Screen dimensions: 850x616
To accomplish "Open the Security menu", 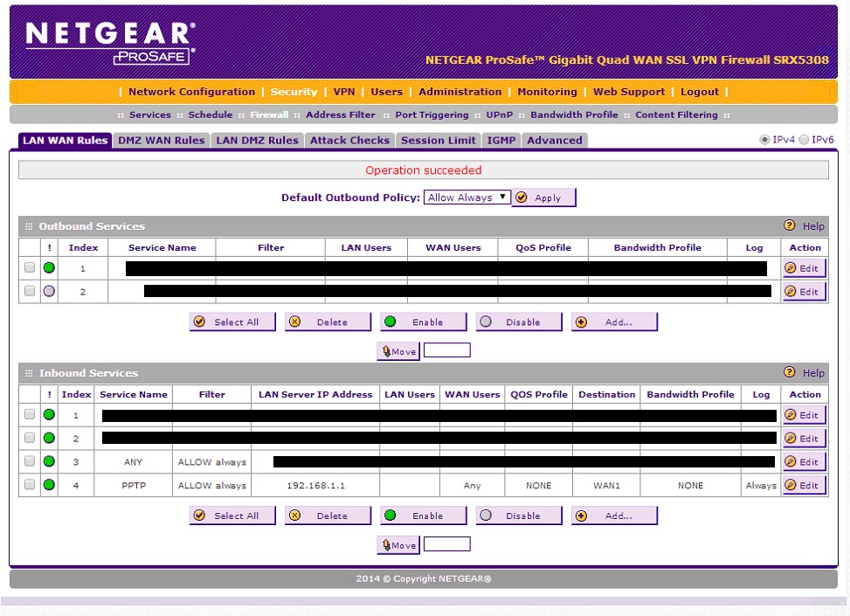I will [294, 92].
